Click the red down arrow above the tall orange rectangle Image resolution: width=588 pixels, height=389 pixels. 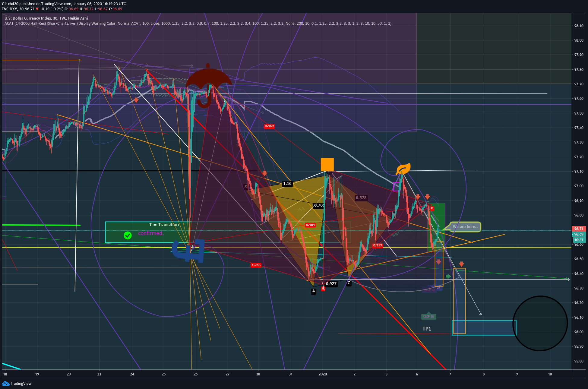pyautogui.click(x=461, y=264)
